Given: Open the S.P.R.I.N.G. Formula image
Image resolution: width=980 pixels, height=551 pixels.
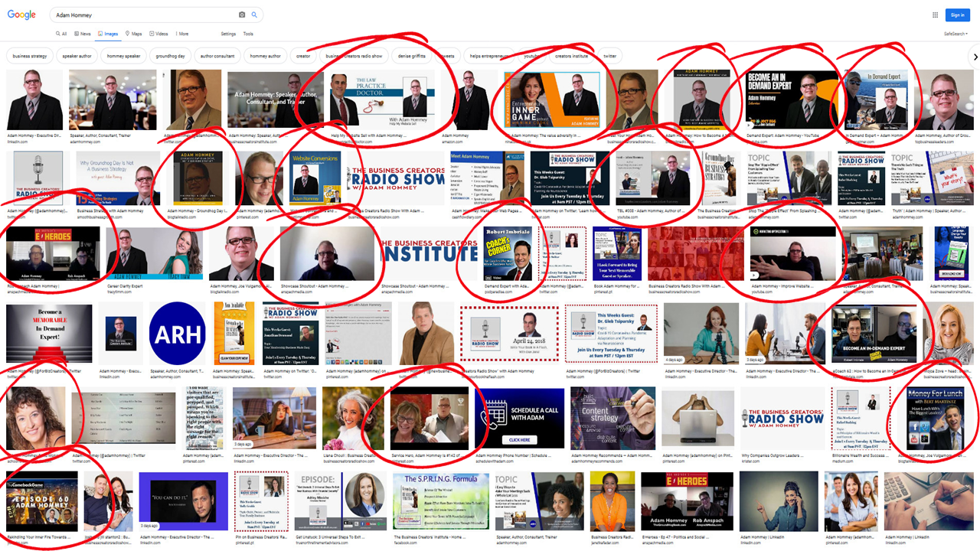Looking at the screenshot, I should (440, 501).
